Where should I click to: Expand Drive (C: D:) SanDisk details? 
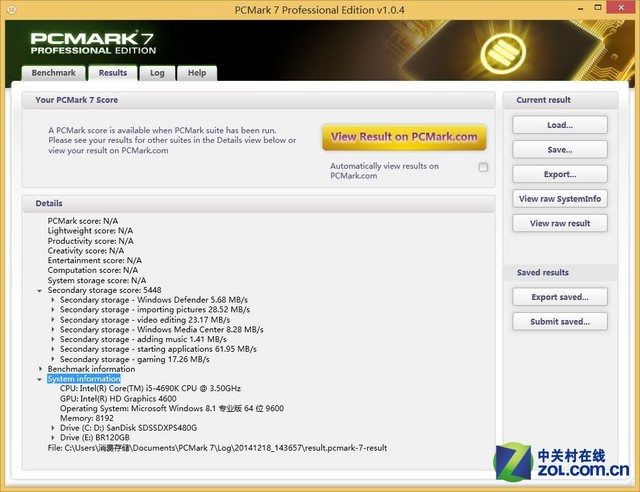53,428
